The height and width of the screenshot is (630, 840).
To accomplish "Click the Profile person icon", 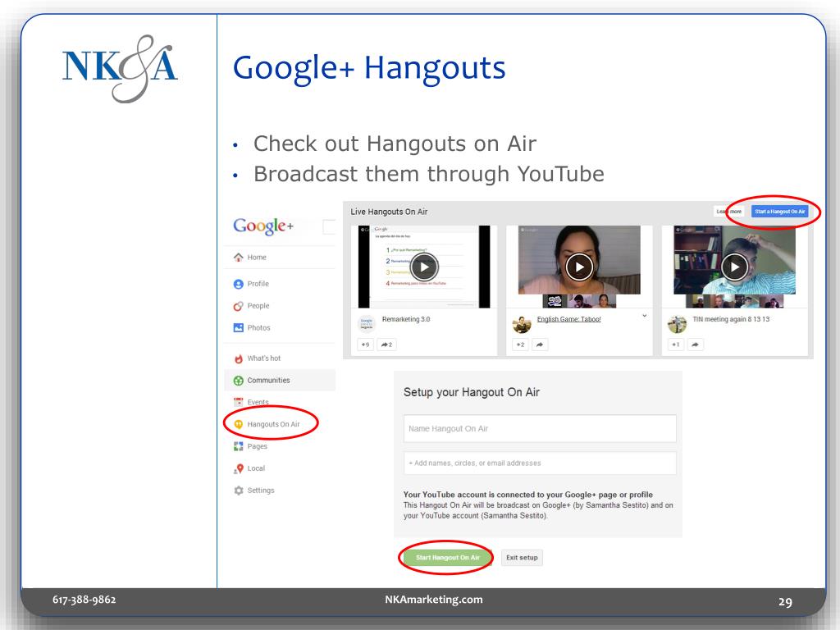I will click(x=239, y=284).
